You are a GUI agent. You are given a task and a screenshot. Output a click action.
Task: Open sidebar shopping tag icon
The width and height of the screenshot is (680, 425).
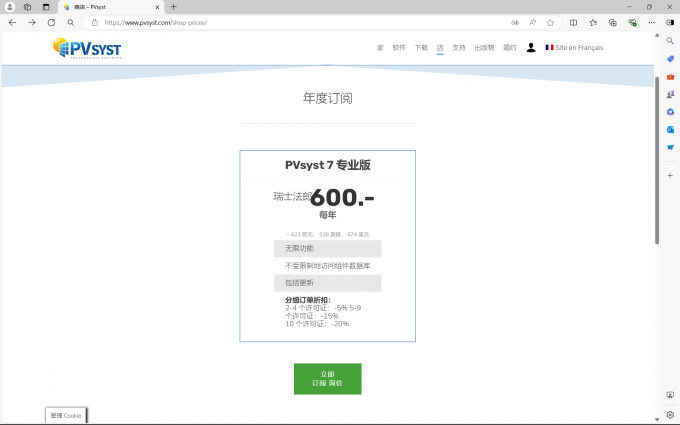click(x=670, y=59)
